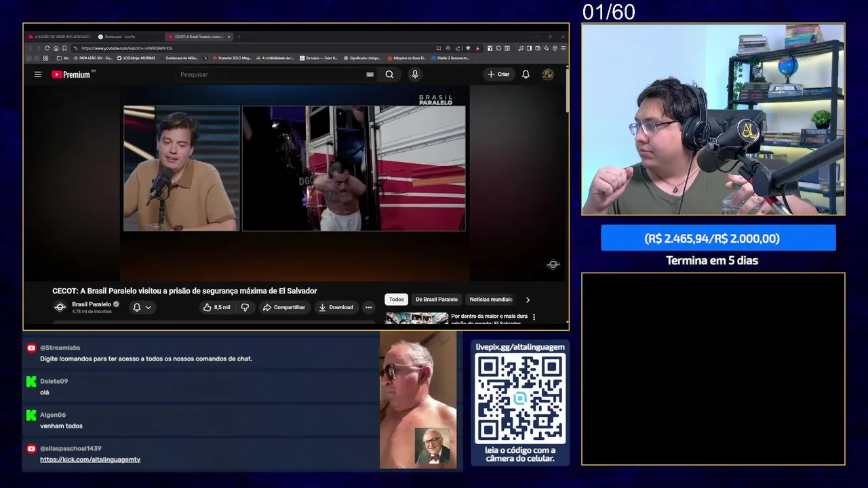Like the video showing 8,5 mil
The height and width of the screenshot is (488, 868).
point(217,307)
